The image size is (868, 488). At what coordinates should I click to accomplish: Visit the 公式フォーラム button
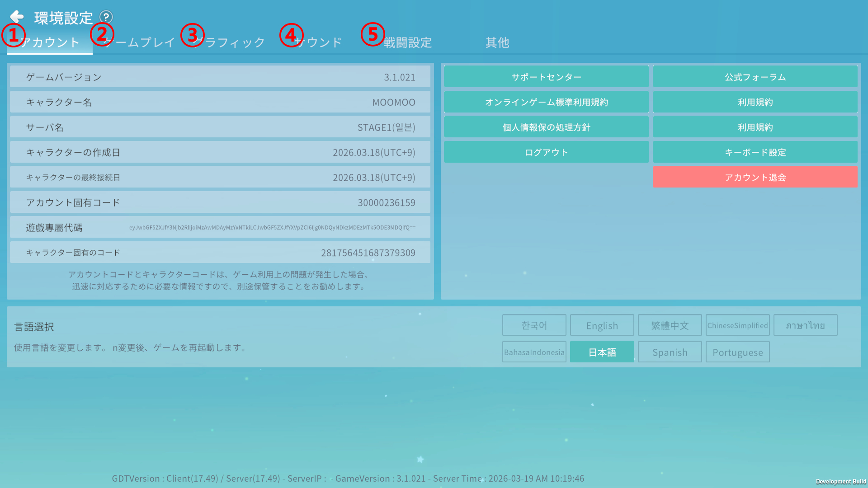click(755, 77)
